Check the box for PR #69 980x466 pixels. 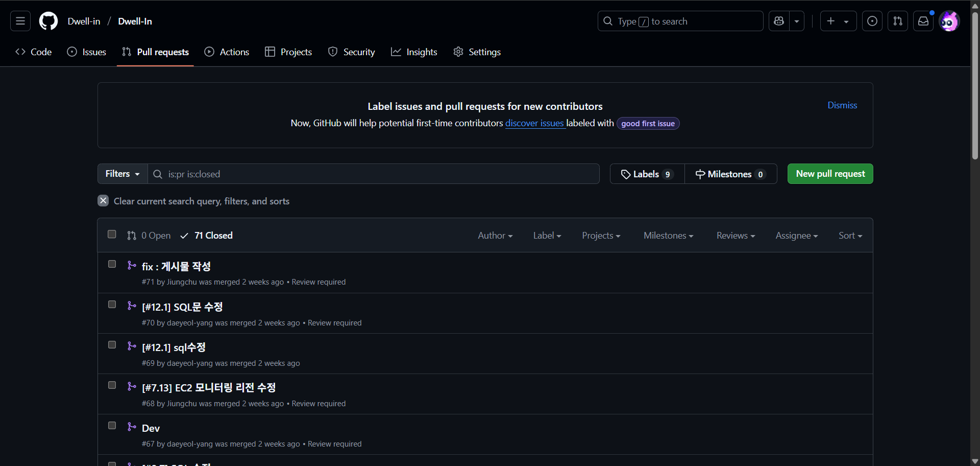[112, 345]
